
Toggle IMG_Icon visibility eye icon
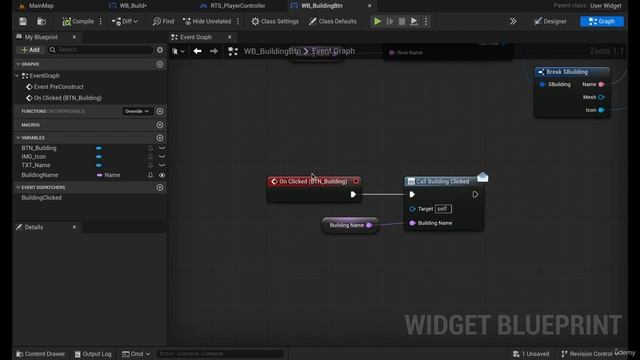(162, 157)
